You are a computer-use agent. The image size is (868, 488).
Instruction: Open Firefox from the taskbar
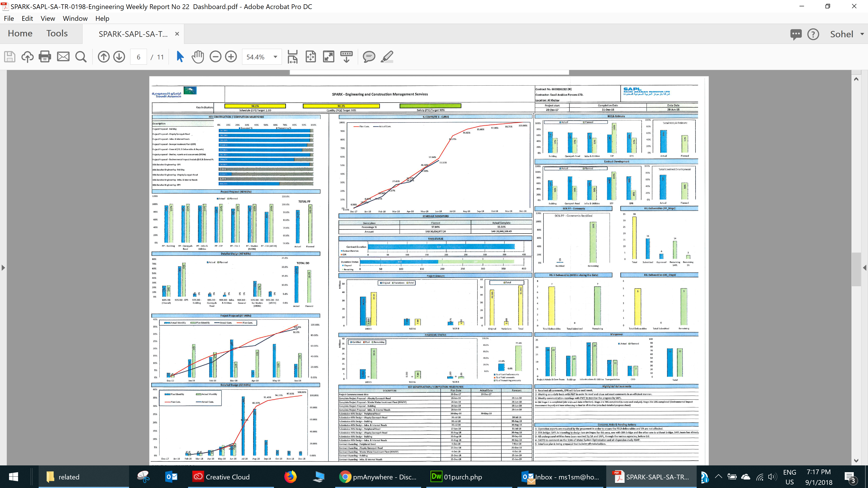pos(290,476)
